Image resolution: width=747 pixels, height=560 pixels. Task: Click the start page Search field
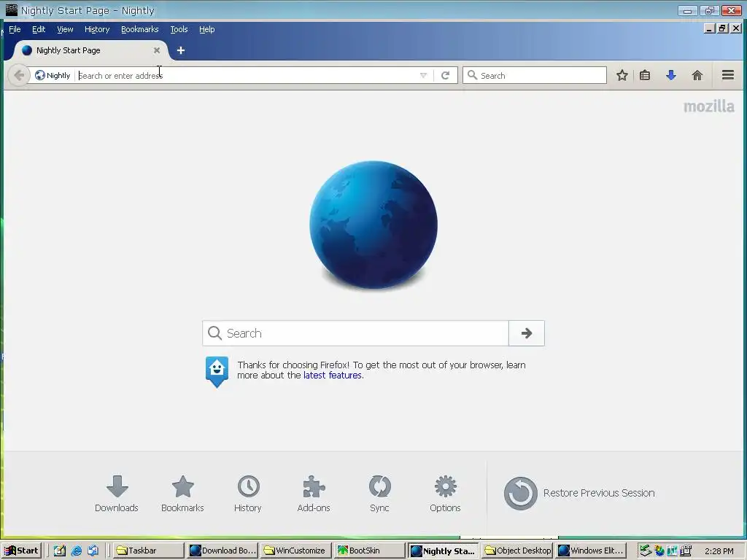point(355,333)
